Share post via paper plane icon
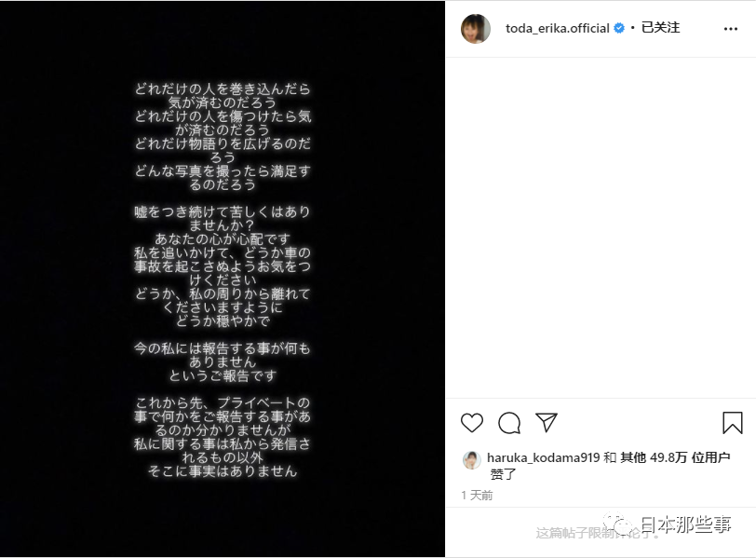The width and height of the screenshot is (756, 558). tap(547, 423)
